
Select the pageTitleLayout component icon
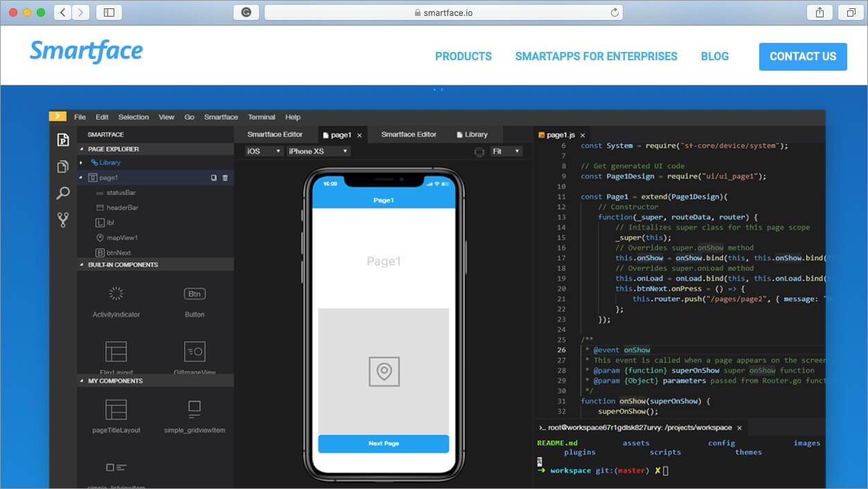[x=116, y=409]
